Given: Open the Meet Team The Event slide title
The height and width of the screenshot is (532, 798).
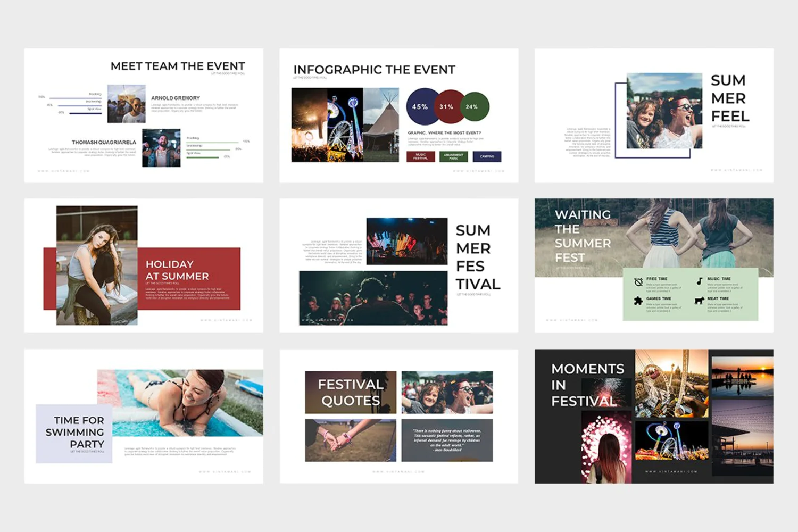Looking at the screenshot, I should (x=178, y=66).
